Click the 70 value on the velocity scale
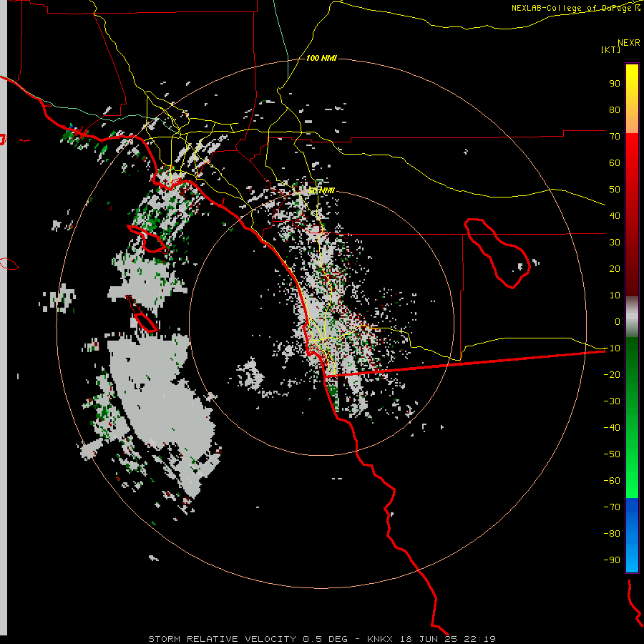The height and width of the screenshot is (644, 644). (x=615, y=137)
